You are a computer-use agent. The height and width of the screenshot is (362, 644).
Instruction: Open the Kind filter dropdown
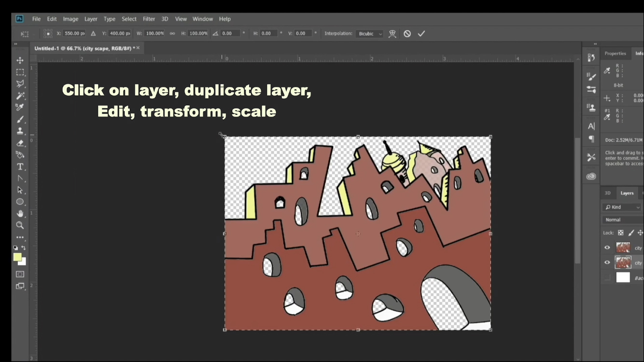tap(622, 207)
